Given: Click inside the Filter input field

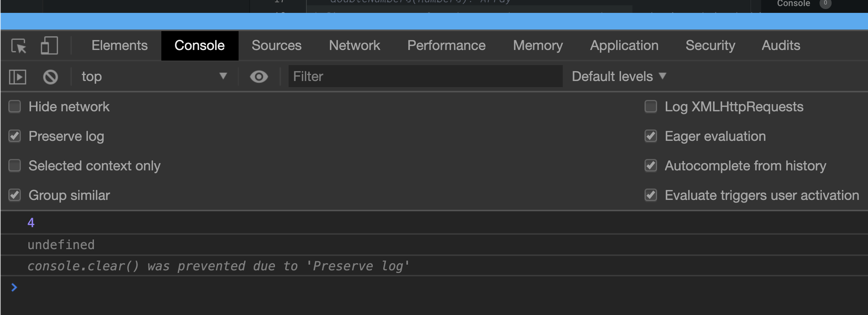Looking at the screenshot, I should [x=424, y=76].
